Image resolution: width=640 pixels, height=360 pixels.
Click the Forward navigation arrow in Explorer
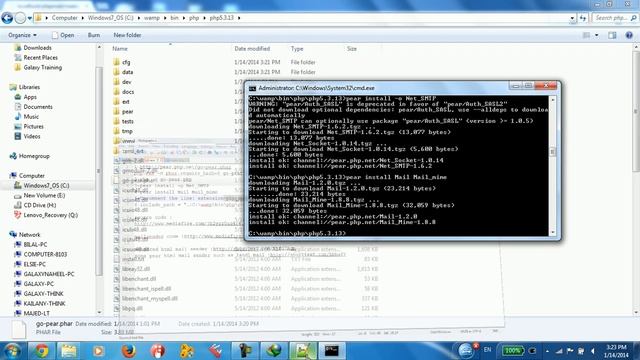(x=20, y=18)
